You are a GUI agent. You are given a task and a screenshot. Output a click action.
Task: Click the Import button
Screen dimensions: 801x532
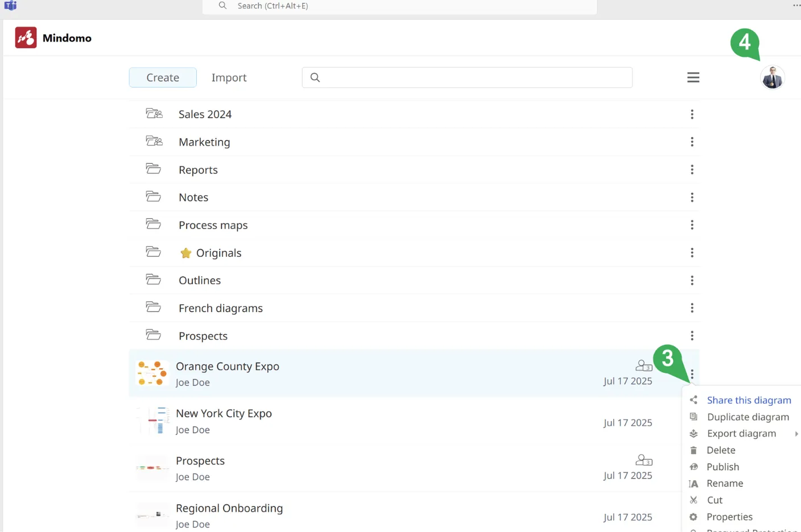pos(229,78)
